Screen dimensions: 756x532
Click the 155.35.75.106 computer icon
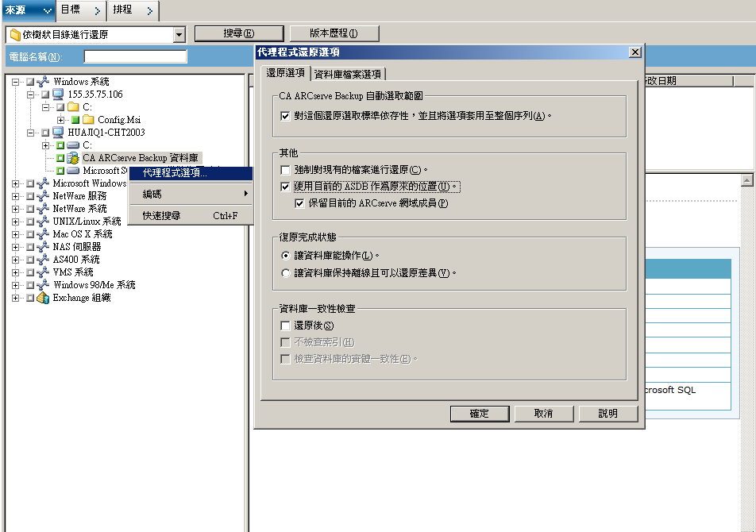click(x=58, y=94)
